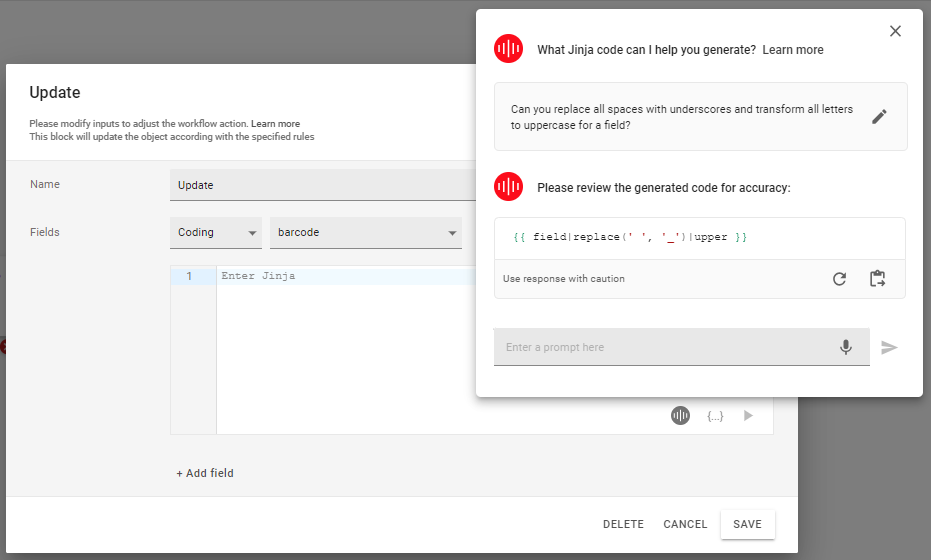Click the + Add field button

[x=205, y=473]
